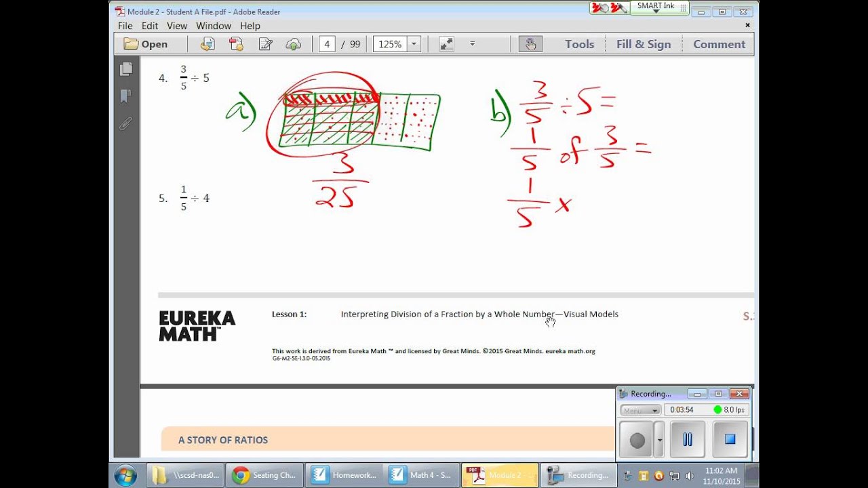Open the View menu

coord(176,26)
